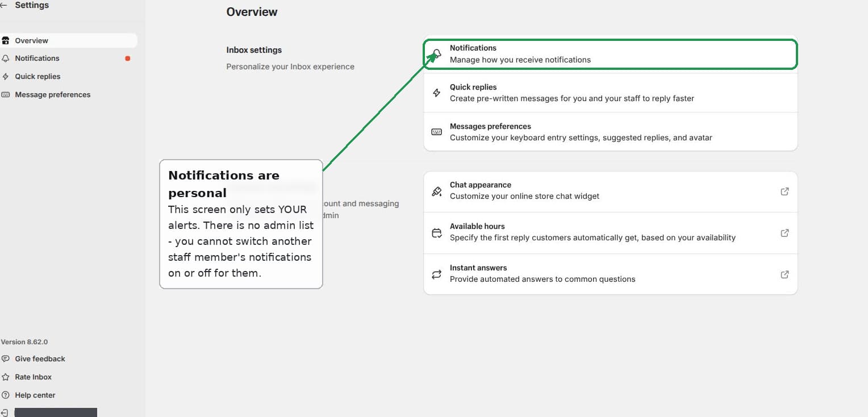The image size is (868, 417).
Task: Click Give feedback in the sidebar
Action: (40, 359)
